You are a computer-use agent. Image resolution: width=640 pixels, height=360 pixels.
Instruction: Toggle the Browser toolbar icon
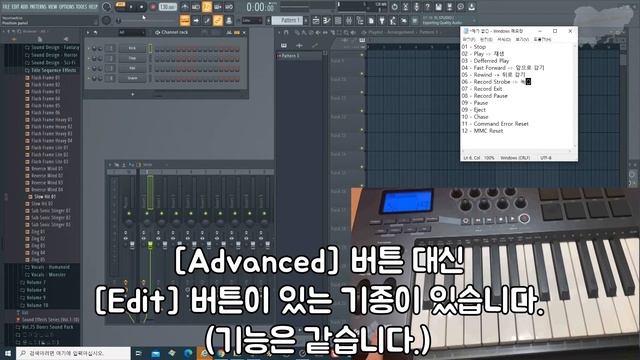click(x=360, y=20)
